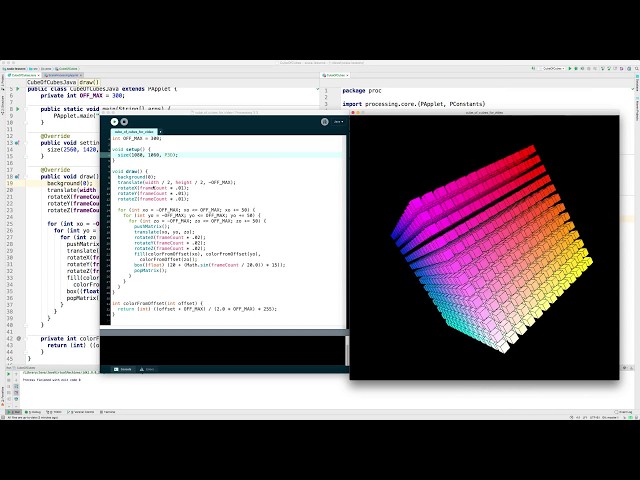Close the CubeOfCubesJava editor tab
The height and width of the screenshot is (480, 640).
pos(39,76)
